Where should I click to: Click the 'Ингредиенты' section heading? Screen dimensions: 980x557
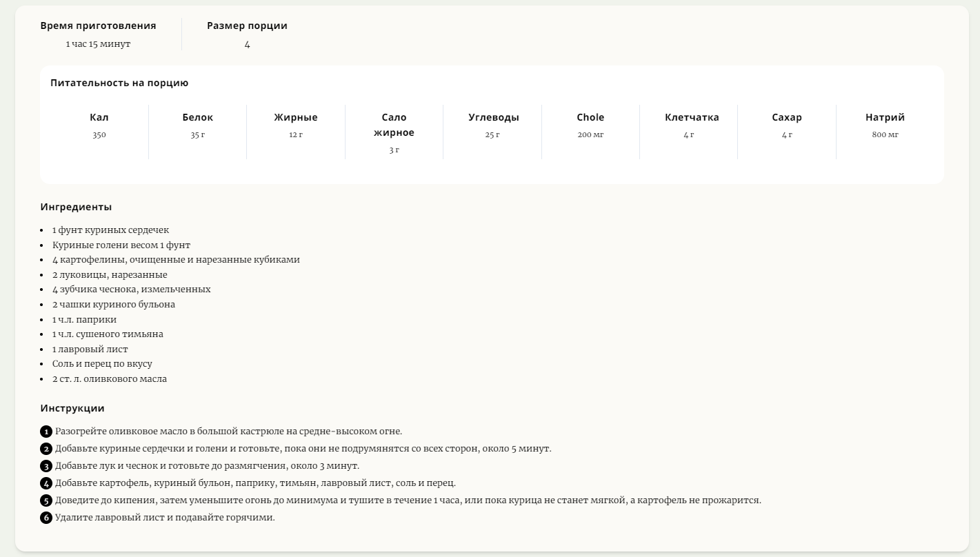click(x=76, y=207)
